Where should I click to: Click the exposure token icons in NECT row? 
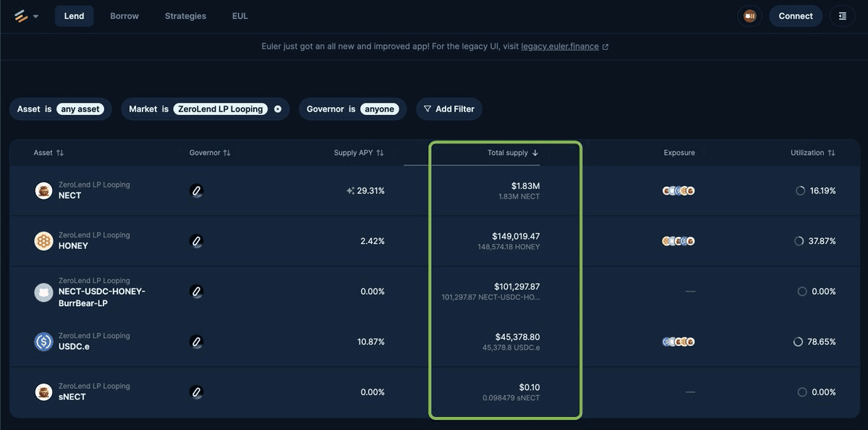678,190
